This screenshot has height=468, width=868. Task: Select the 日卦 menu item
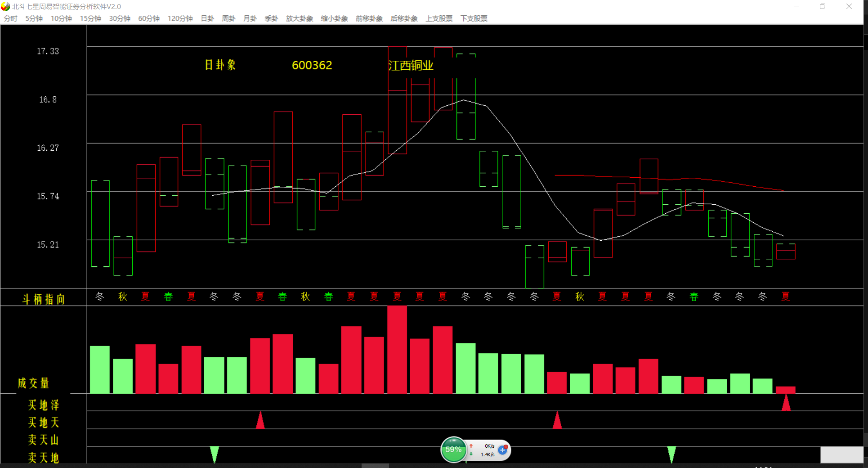tap(207, 18)
